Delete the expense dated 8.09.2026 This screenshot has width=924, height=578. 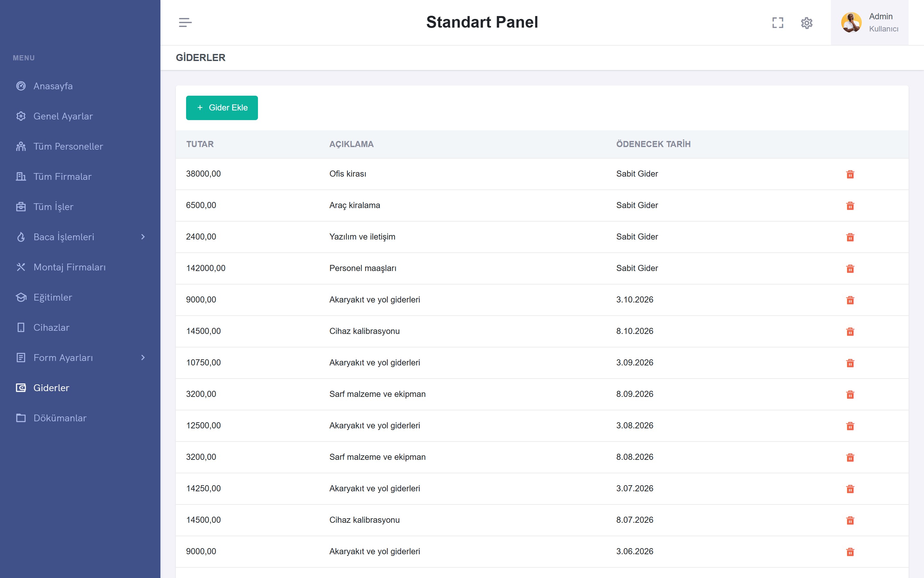[850, 395]
